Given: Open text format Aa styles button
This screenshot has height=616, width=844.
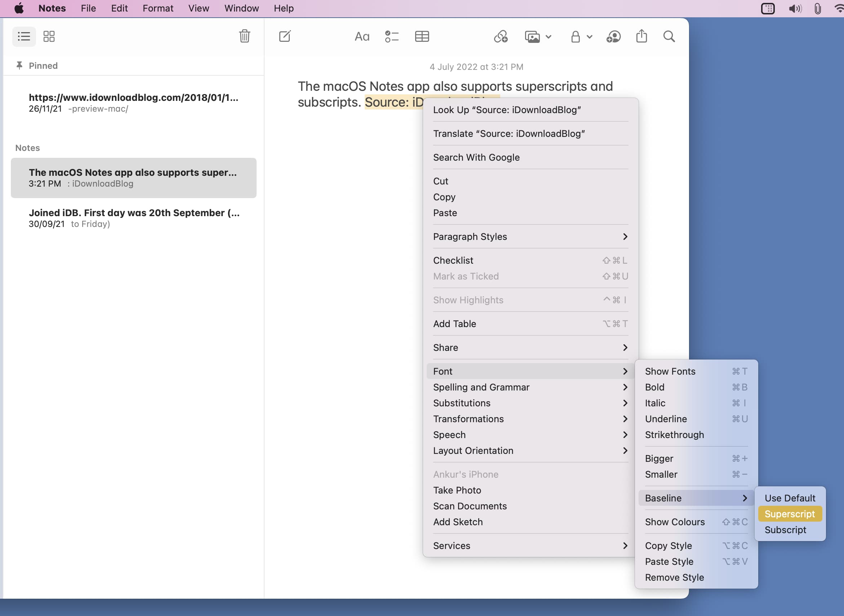Looking at the screenshot, I should (x=362, y=36).
